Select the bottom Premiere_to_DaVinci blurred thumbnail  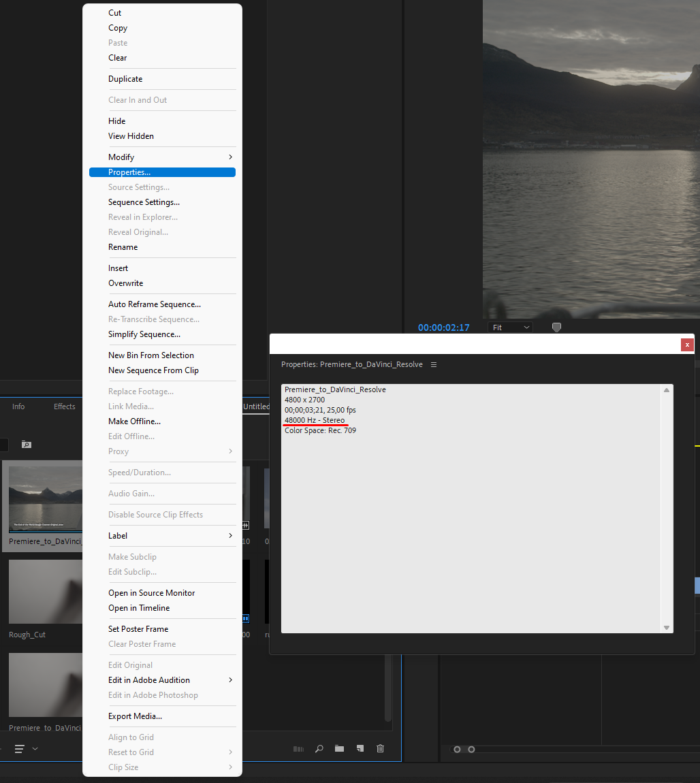click(x=46, y=685)
